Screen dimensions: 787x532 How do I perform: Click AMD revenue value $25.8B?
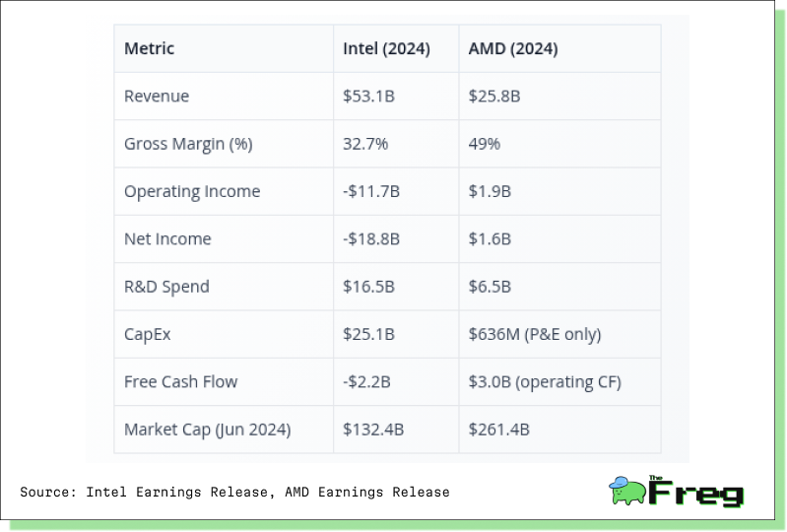tap(493, 96)
